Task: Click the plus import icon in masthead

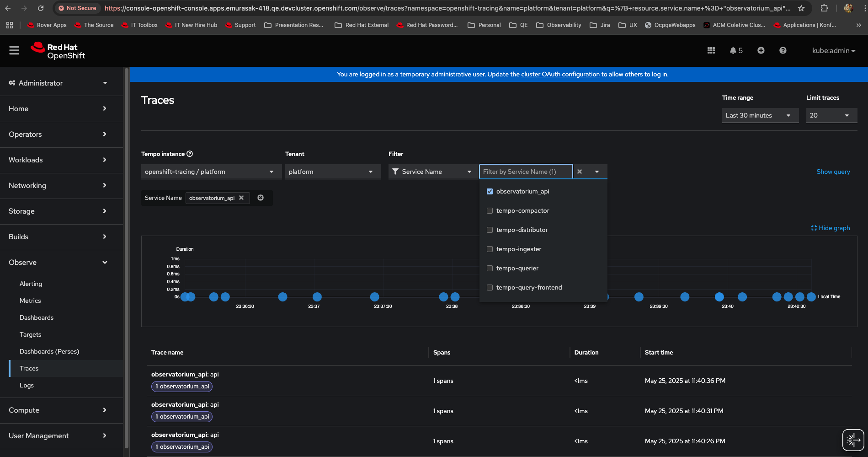Action: [x=761, y=50]
